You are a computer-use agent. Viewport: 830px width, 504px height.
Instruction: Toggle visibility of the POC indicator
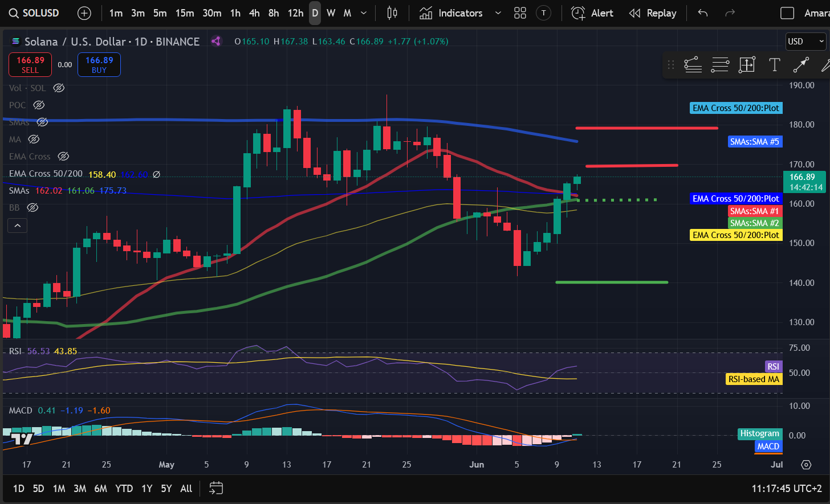[x=39, y=105]
